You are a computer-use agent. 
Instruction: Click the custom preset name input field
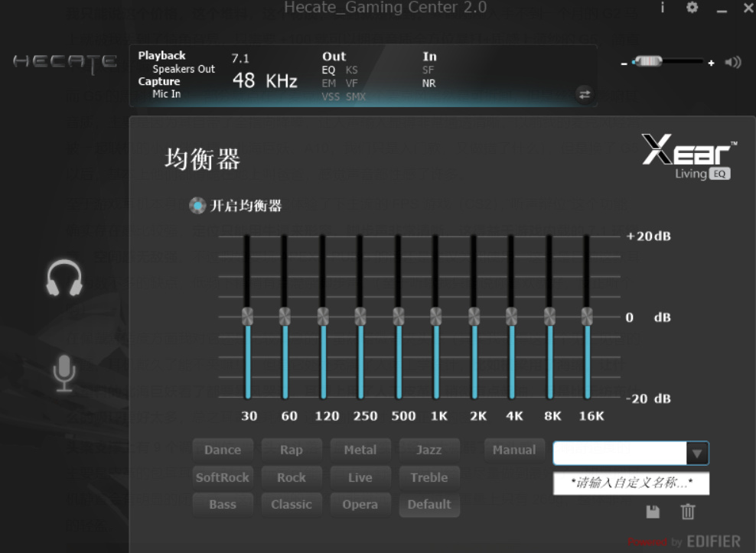(x=631, y=483)
